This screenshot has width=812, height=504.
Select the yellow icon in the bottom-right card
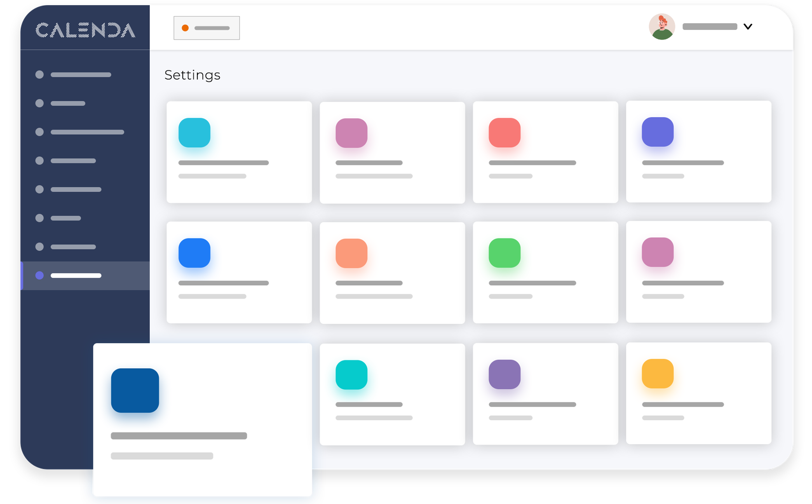point(658,374)
